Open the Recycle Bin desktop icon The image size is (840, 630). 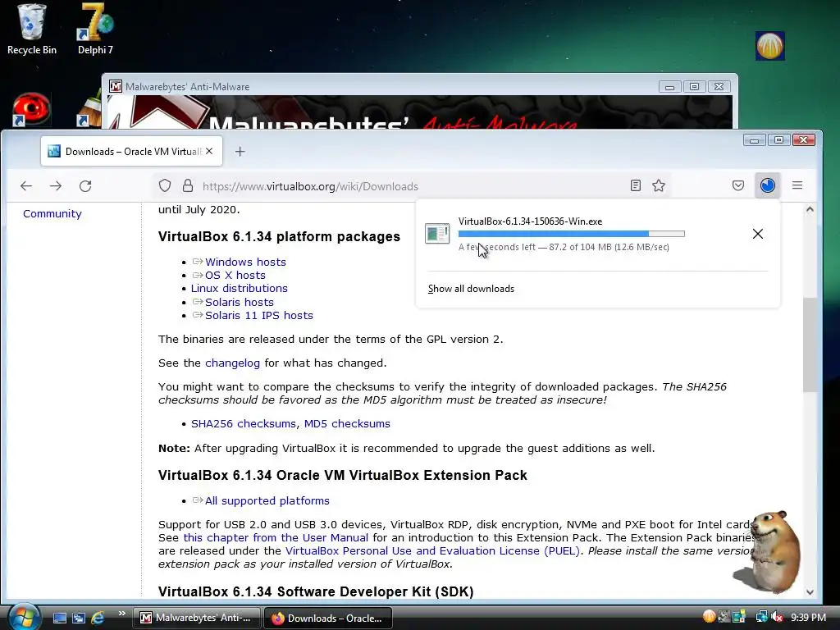31,30
